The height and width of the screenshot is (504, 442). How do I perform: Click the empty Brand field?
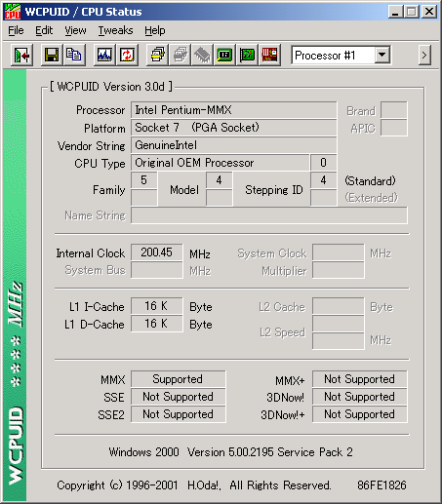pyautogui.click(x=394, y=110)
